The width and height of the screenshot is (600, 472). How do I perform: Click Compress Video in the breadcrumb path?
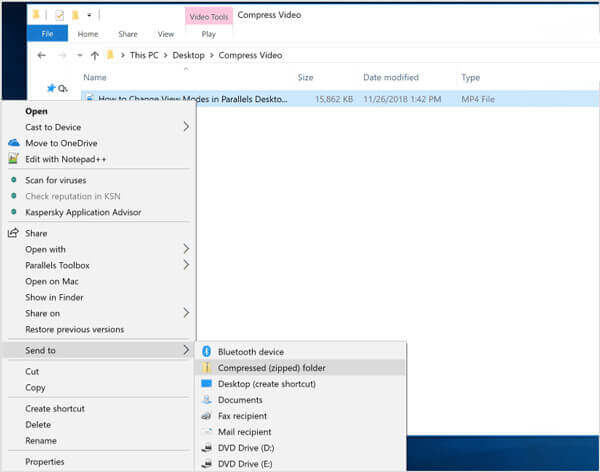250,55
